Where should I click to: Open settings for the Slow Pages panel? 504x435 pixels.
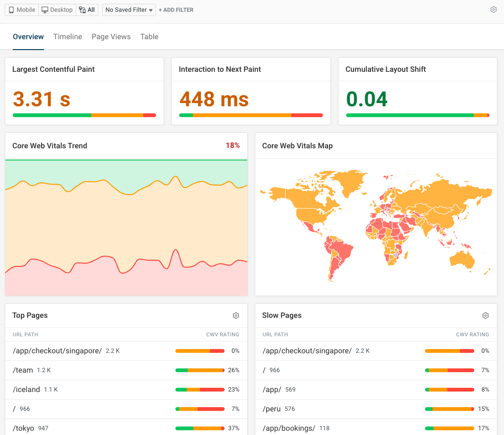pos(486,316)
